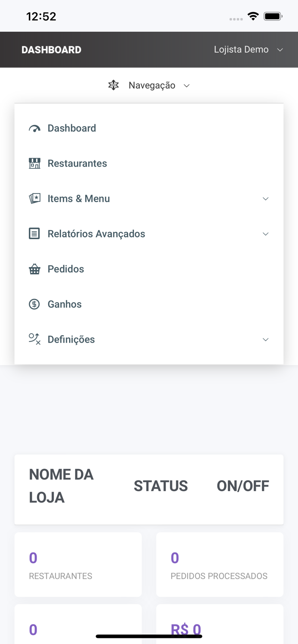
Task: Click the Definições settings icon
Action: [34, 340]
